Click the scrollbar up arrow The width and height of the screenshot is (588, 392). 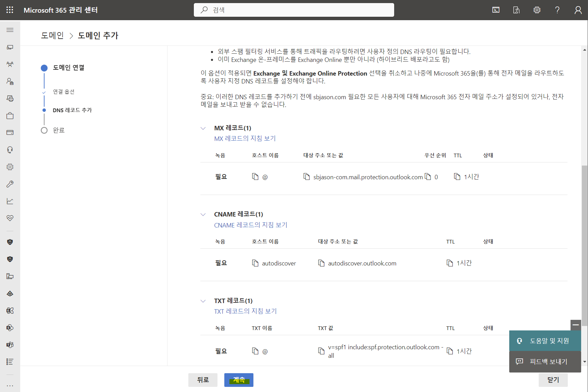point(584,50)
